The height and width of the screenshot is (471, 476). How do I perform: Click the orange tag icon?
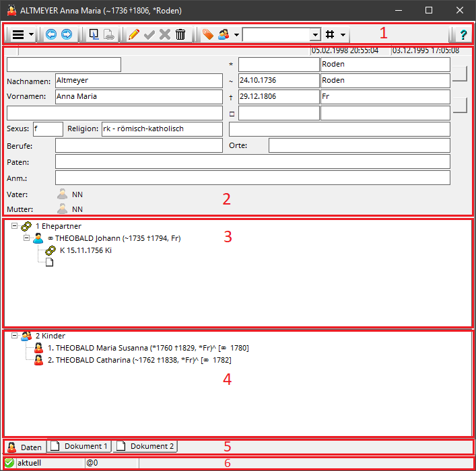pos(207,34)
